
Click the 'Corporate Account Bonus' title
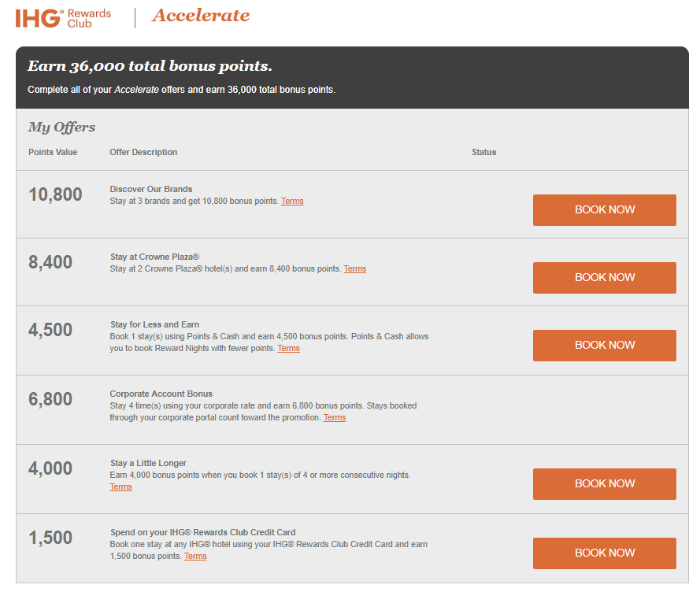click(x=161, y=394)
